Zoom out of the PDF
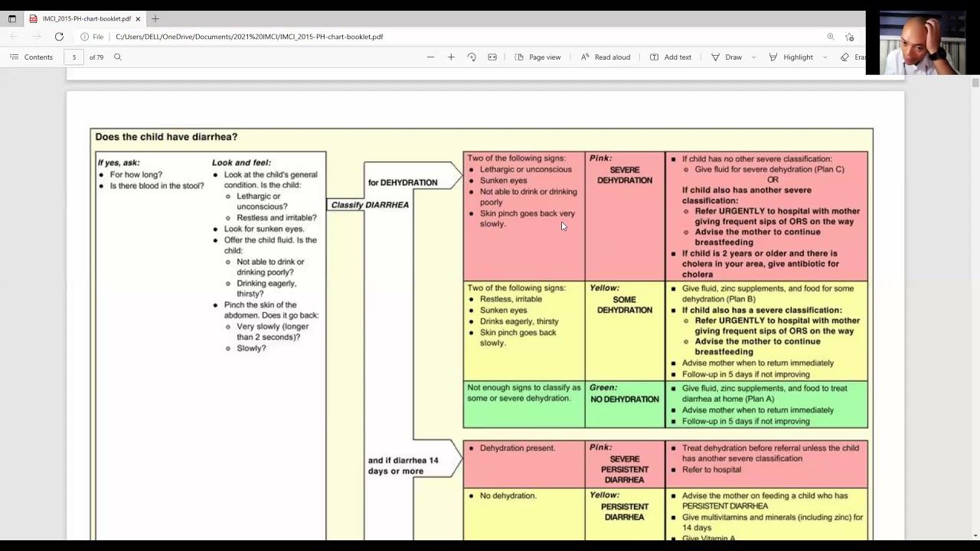The image size is (980, 551). point(430,57)
